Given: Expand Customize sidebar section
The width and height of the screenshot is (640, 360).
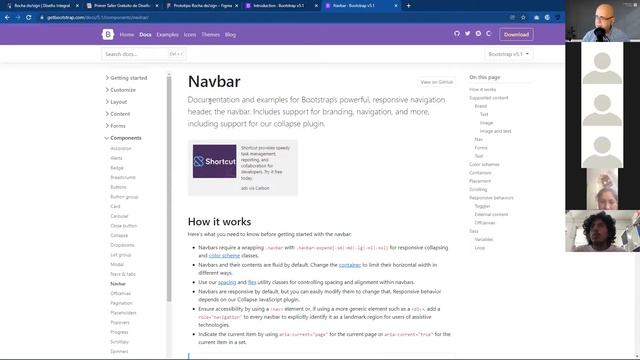Looking at the screenshot, I should [x=120, y=90].
